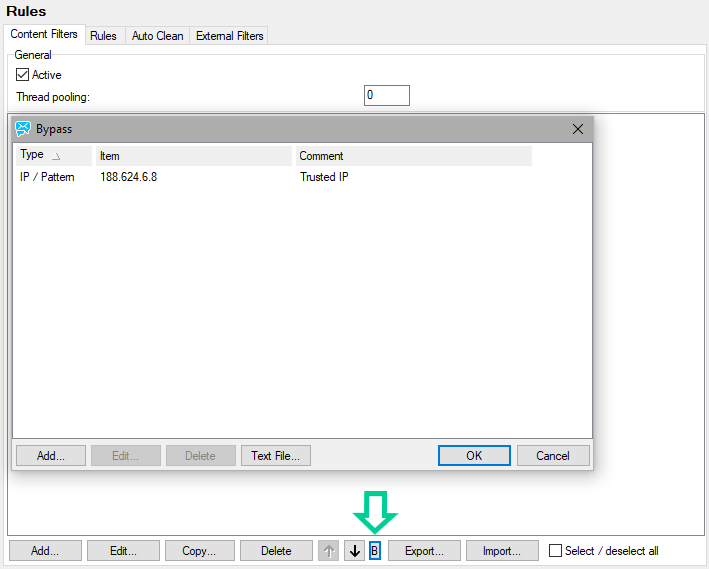Click the IP / Pattern type cell
Viewport: 709px width, 569px height.
(x=47, y=177)
